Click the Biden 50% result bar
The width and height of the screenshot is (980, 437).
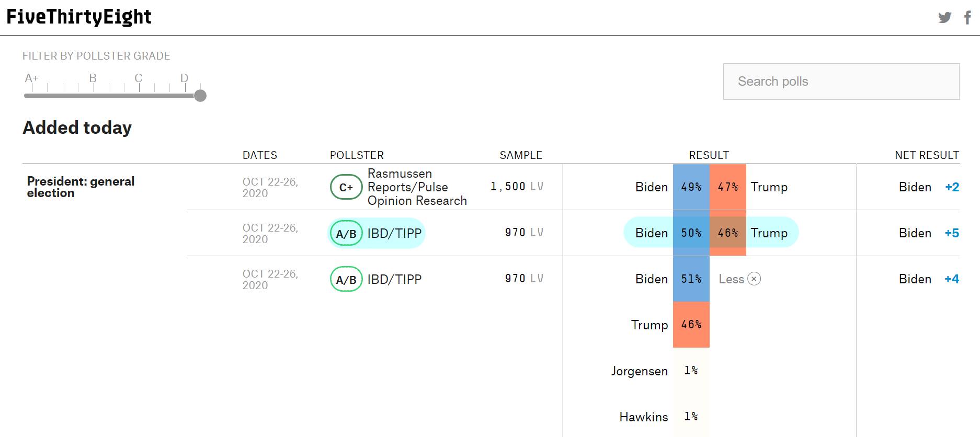point(691,233)
